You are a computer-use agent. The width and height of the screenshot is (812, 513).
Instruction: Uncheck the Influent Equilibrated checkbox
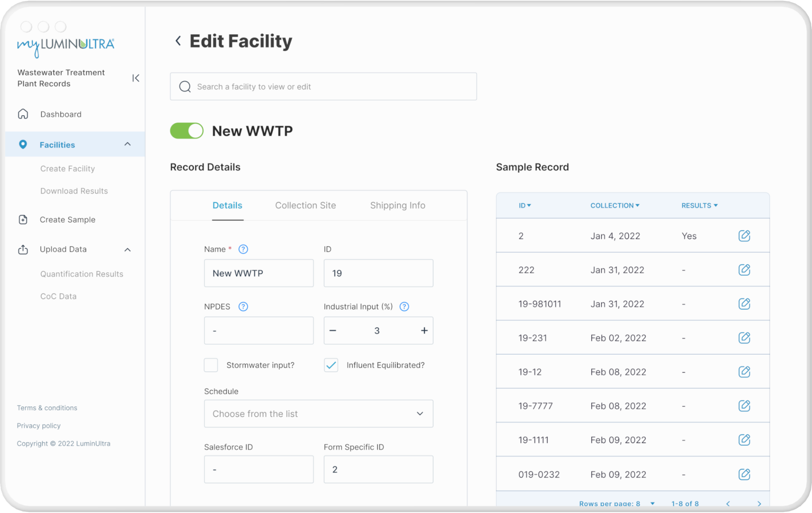pyautogui.click(x=331, y=365)
